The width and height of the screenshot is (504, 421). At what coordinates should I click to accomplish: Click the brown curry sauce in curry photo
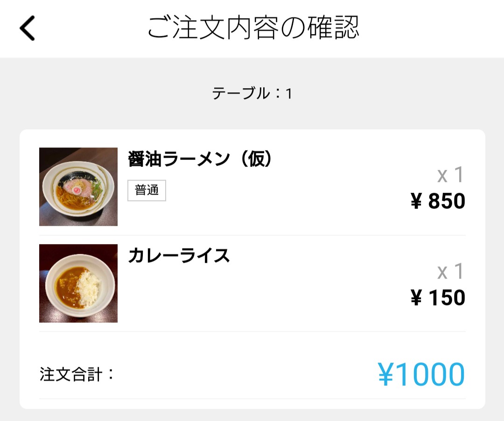(65, 285)
